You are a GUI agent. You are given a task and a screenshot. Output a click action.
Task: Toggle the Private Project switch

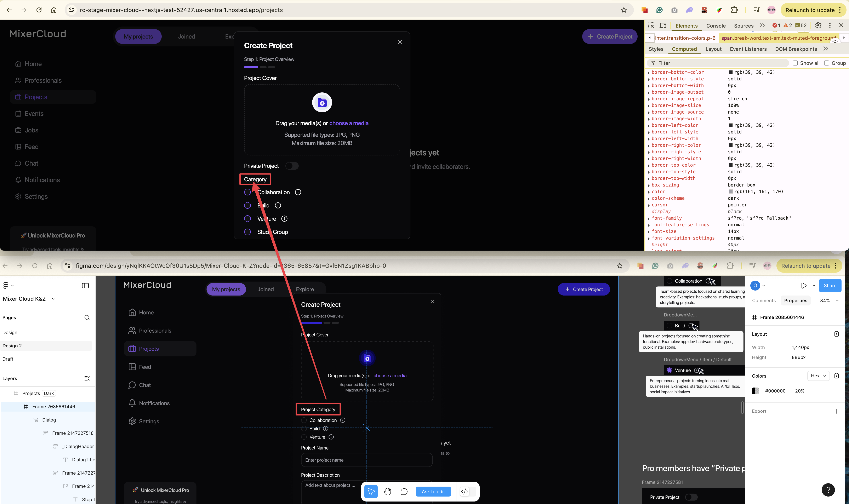292,166
